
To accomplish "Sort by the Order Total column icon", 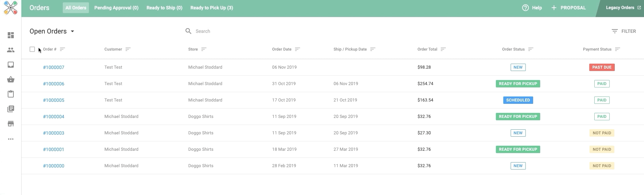I will (443, 49).
